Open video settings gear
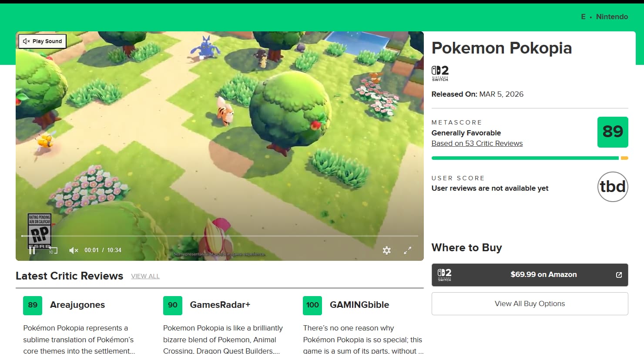The image size is (644, 354). (x=386, y=250)
